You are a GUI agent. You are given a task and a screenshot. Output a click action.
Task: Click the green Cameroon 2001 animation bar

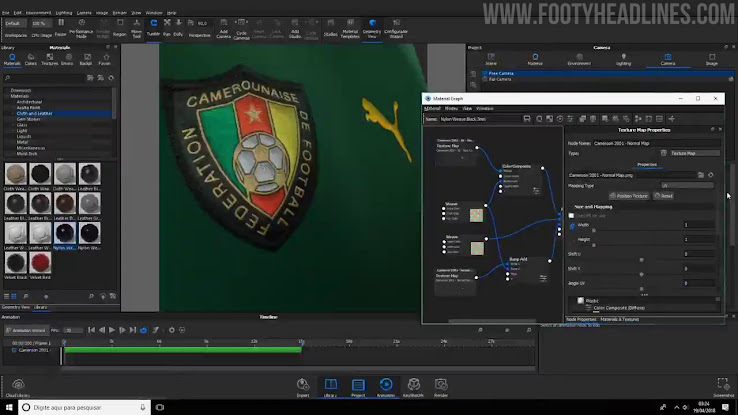coord(183,350)
